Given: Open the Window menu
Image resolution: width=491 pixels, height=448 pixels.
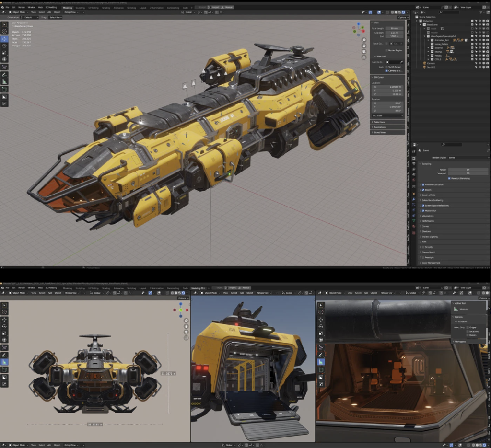Looking at the screenshot, I should [31, 7].
